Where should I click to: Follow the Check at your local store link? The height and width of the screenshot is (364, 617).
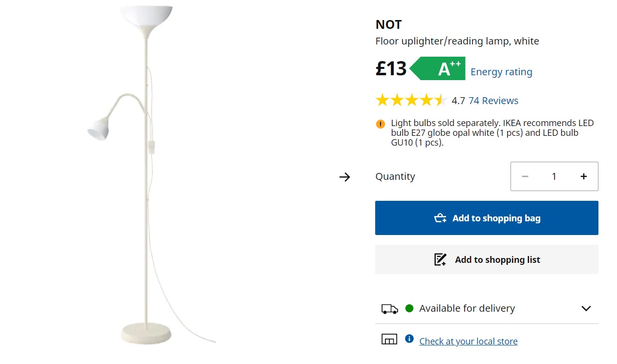pyautogui.click(x=468, y=342)
